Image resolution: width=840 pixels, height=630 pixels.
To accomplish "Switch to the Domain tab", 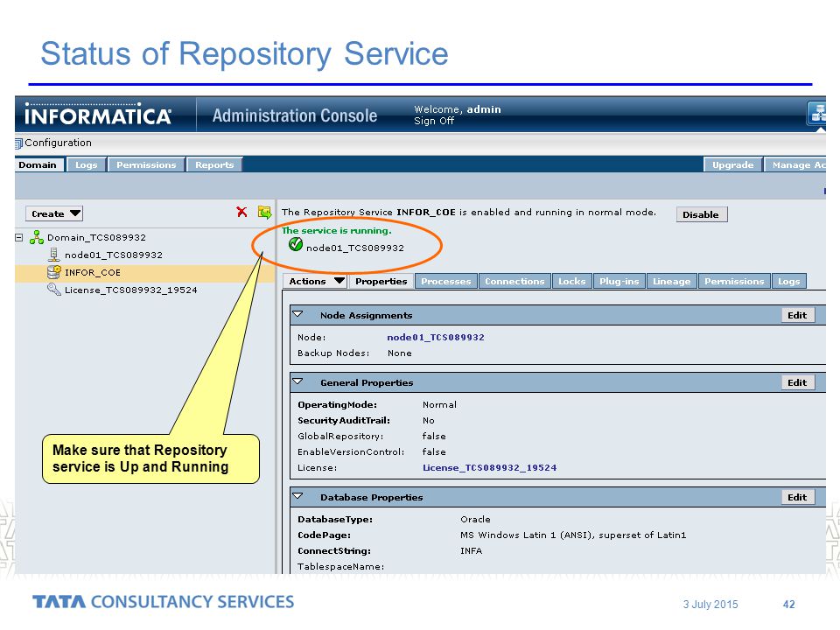I will click(38, 165).
